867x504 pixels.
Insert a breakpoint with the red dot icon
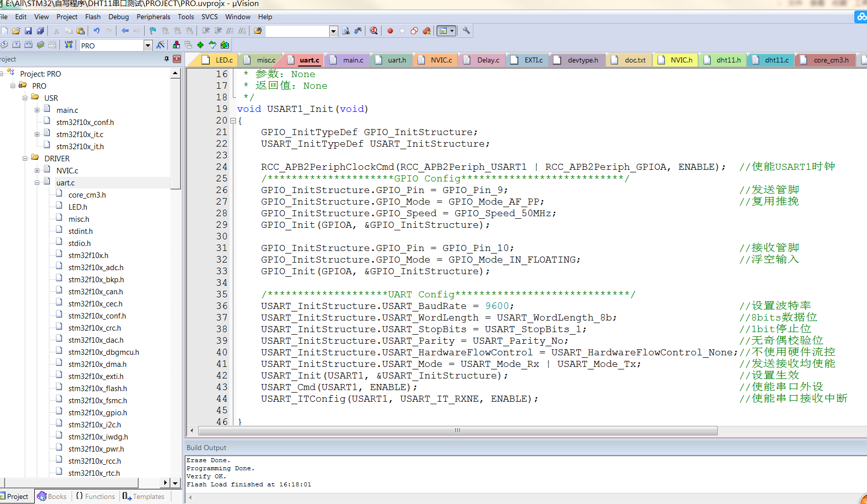click(x=390, y=31)
